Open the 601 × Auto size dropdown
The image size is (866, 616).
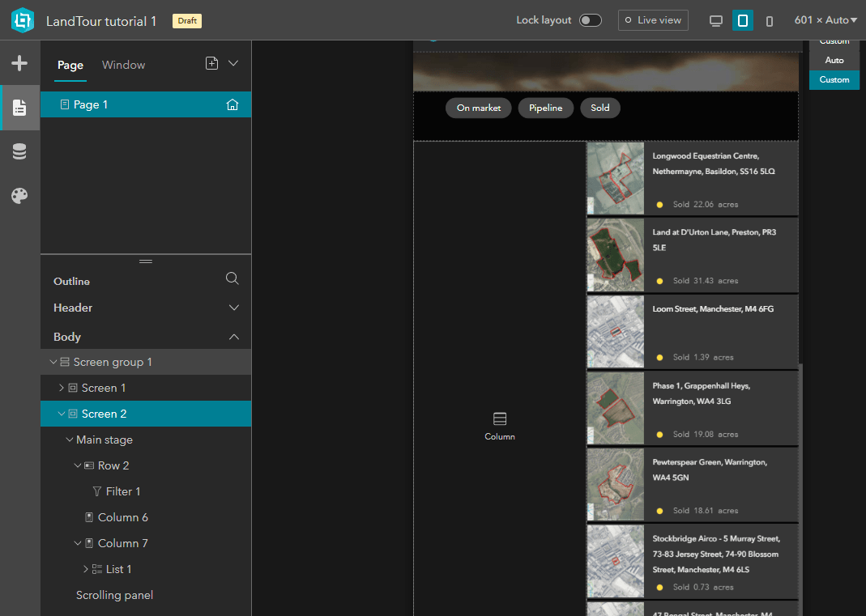(x=825, y=20)
